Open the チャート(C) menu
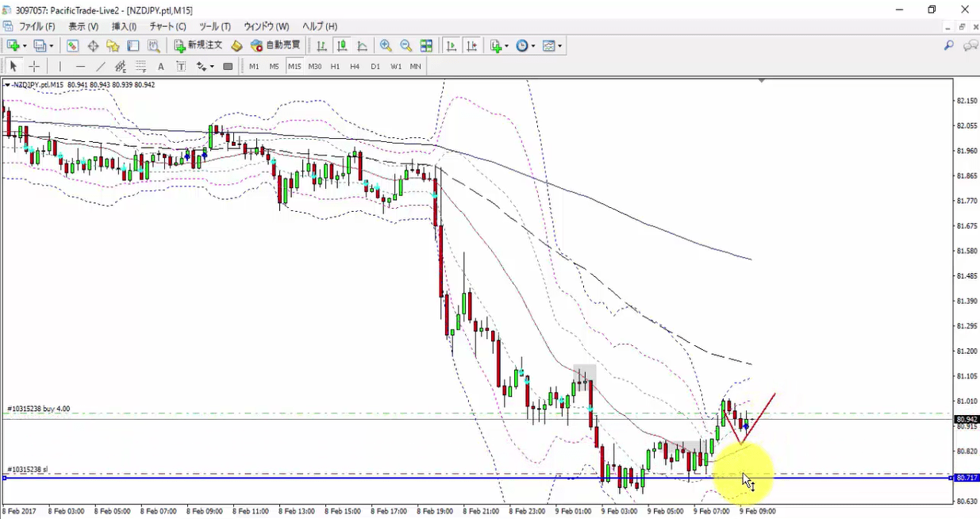This screenshot has height=519, width=980. [x=167, y=26]
